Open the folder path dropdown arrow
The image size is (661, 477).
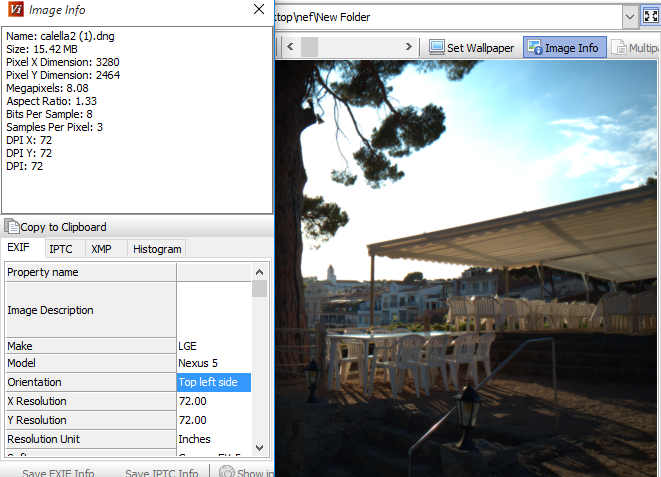[630, 17]
